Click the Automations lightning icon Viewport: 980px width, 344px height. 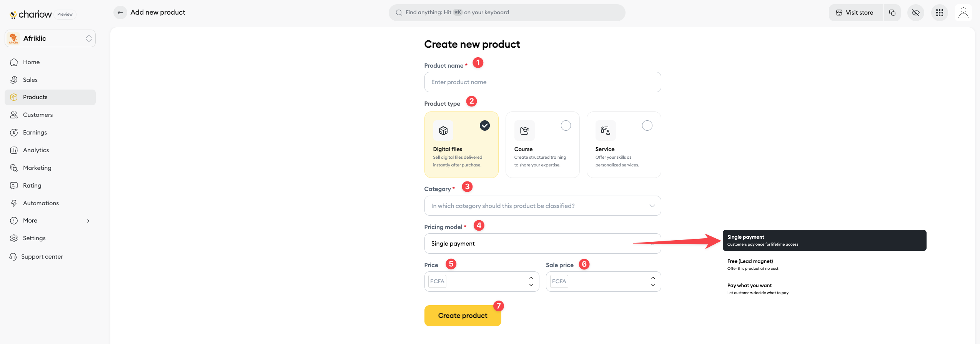coord(14,203)
